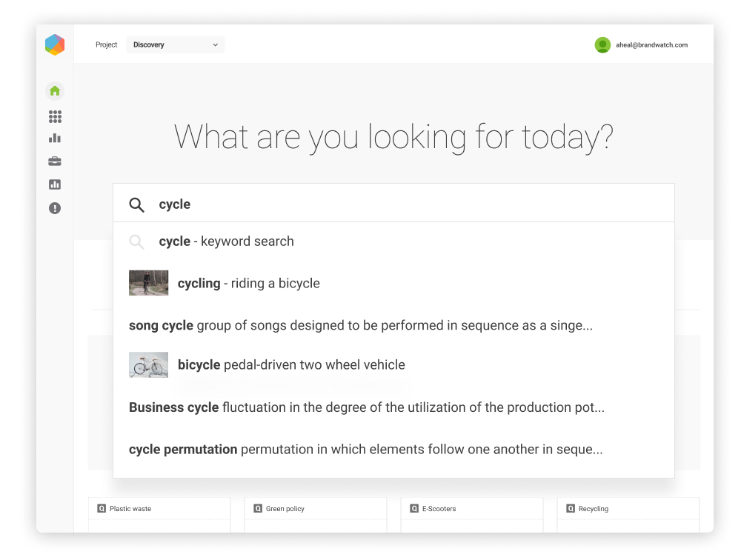The width and height of the screenshot is (741, 560).
Task: Choose the 'Business cycle' suggestion
Action: coord(366,407)
